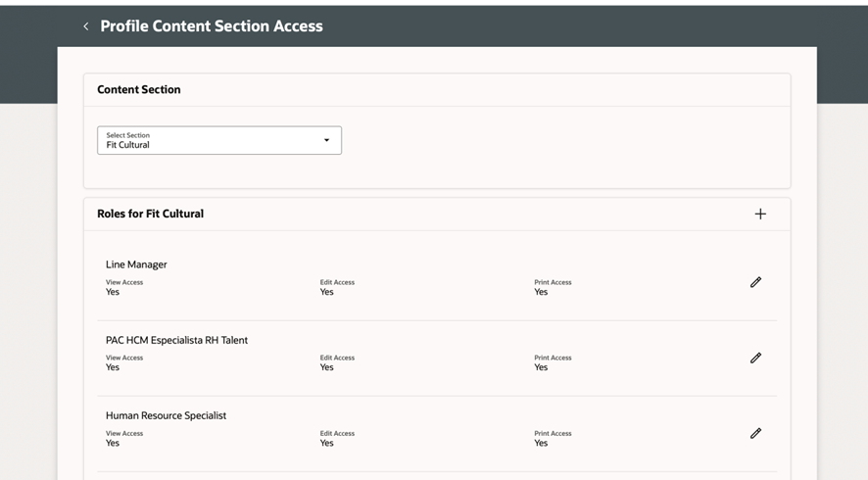Add a new role with plus icon
868x480 pixels.
pyautogui.click(x=760, y=214)
